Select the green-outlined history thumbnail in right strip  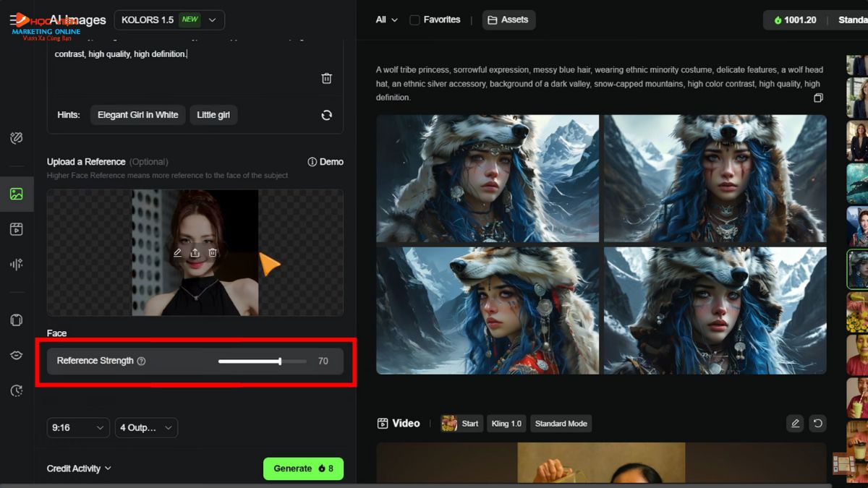tap(858, 270)
